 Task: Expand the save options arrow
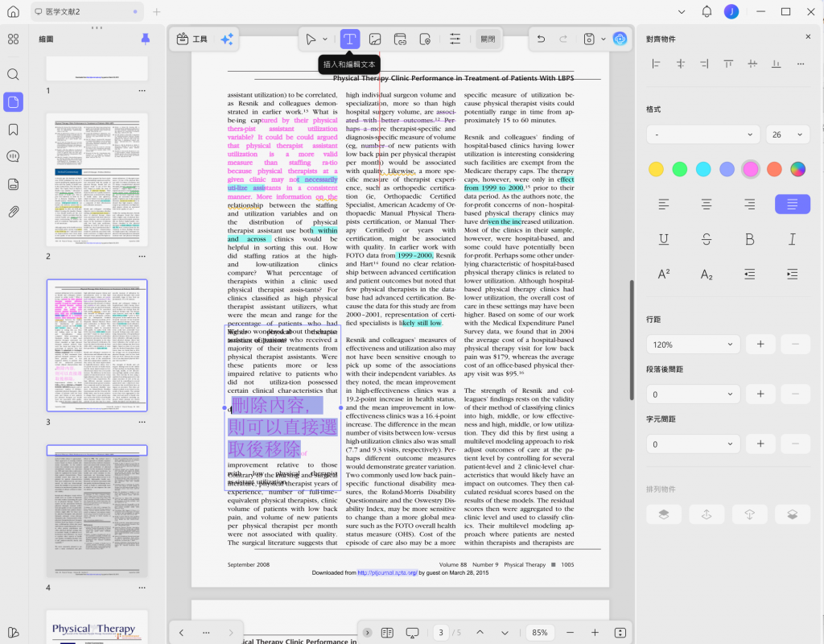(604, 39)
